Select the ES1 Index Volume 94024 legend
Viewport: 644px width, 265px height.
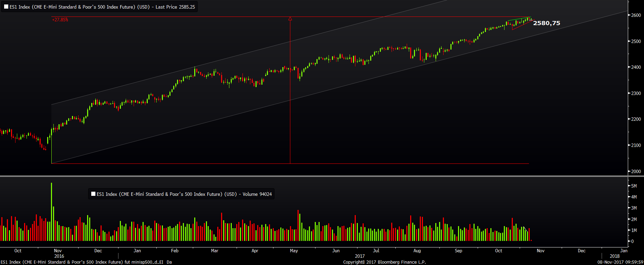click(181, 194)
